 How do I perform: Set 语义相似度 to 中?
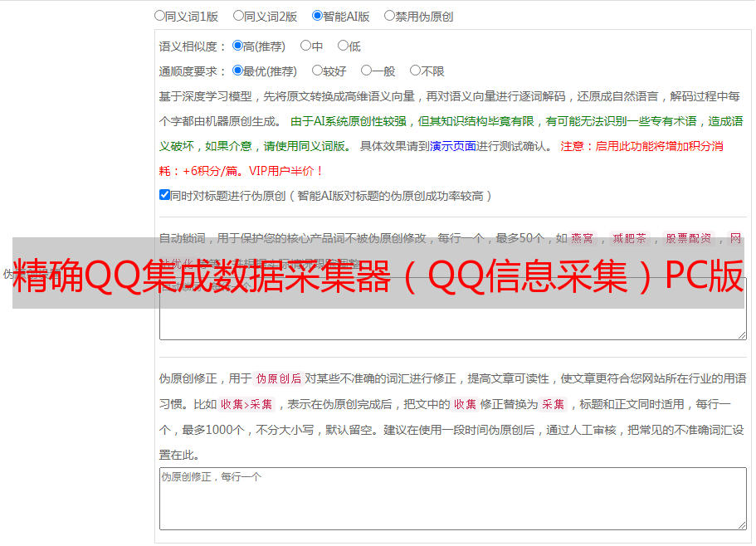tap(305, 46)
